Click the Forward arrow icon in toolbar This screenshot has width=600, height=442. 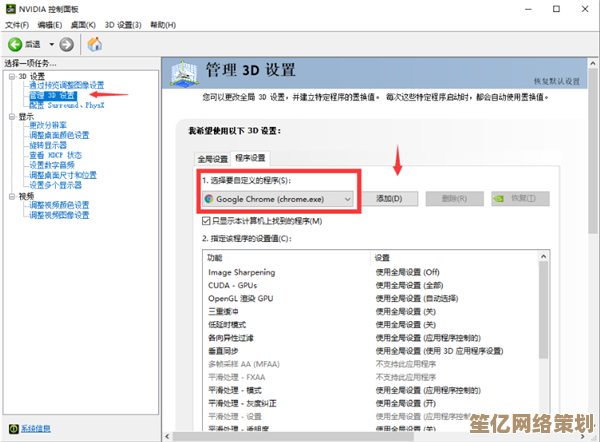pyautogui.click(x=66, y=44)
